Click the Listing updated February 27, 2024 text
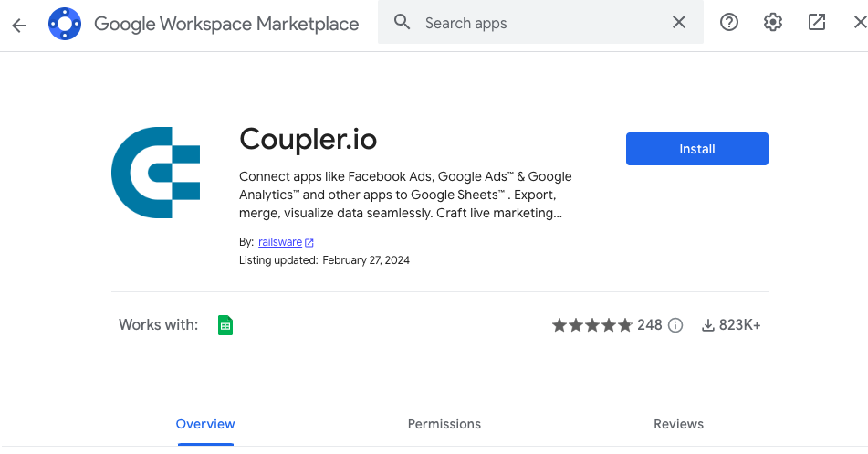This screenshot has height=454, width=868. tap(324, 260)
